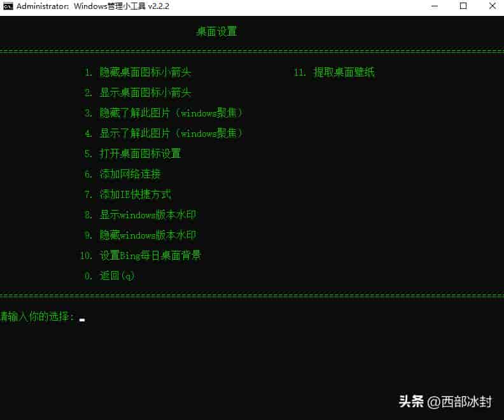
Task: Click the heading '桌面设置'
Action: [x=216, y=31]
